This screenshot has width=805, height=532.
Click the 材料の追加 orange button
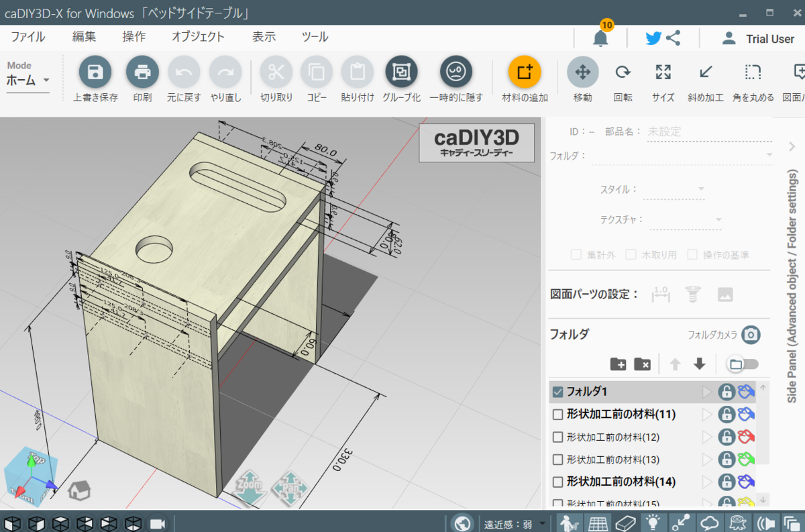click(525, 72)
